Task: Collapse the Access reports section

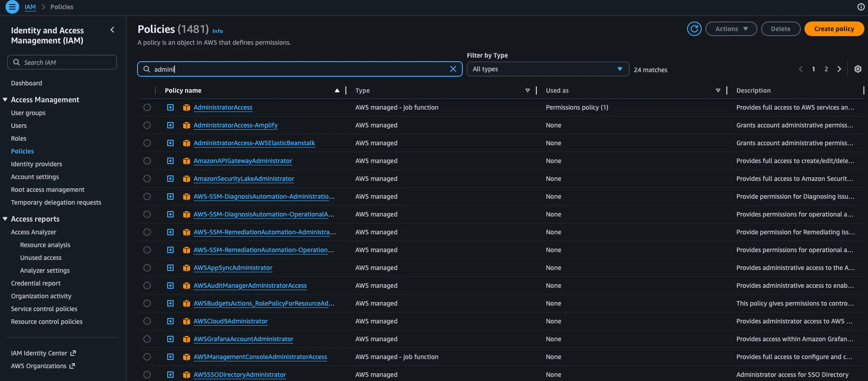Action: pos(5,219)
